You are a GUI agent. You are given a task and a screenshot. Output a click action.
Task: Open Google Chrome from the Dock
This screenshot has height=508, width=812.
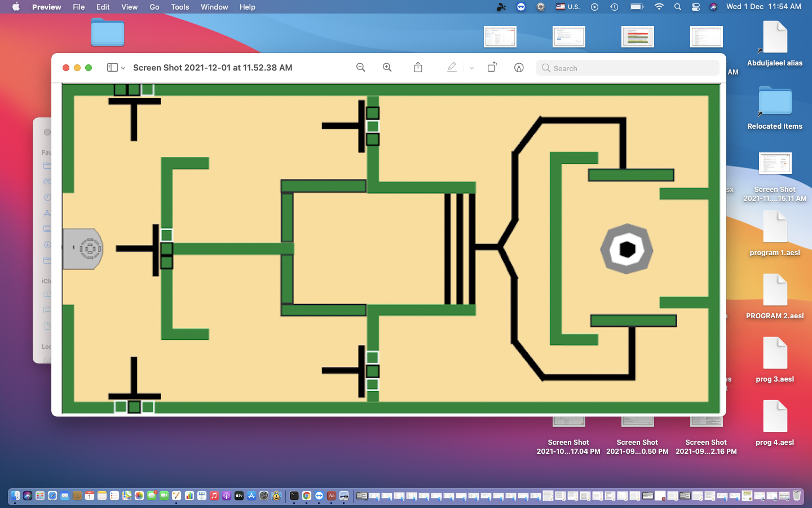pyautogui.click(x=306, y=496)
